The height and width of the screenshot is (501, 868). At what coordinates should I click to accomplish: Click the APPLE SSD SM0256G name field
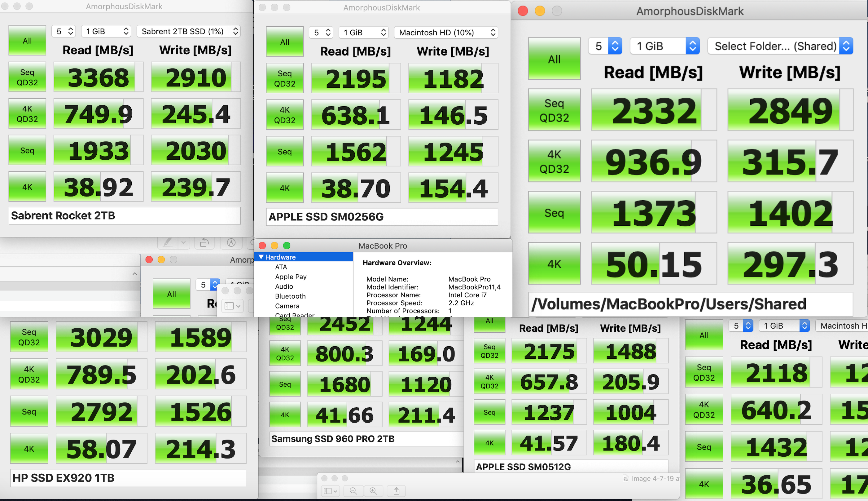382,217
